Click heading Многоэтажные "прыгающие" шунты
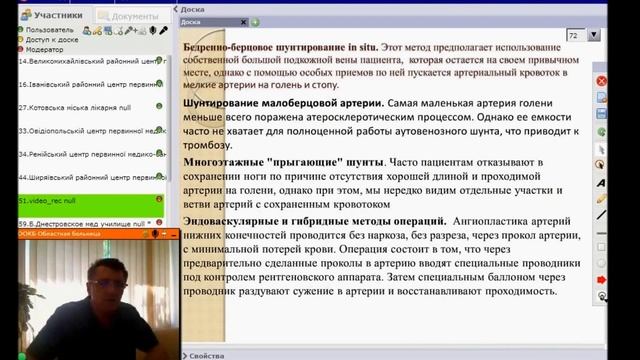Viewport: 640px width, 360px height. [x=283, y=162]
